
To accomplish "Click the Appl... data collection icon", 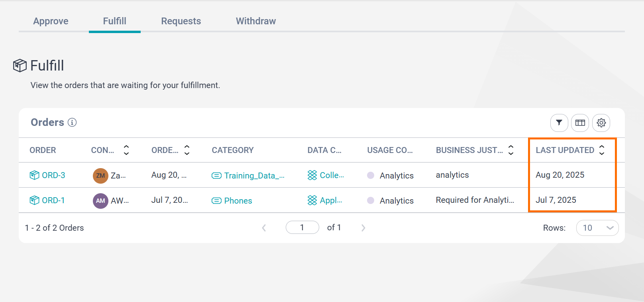I will [x=312, y=200].
